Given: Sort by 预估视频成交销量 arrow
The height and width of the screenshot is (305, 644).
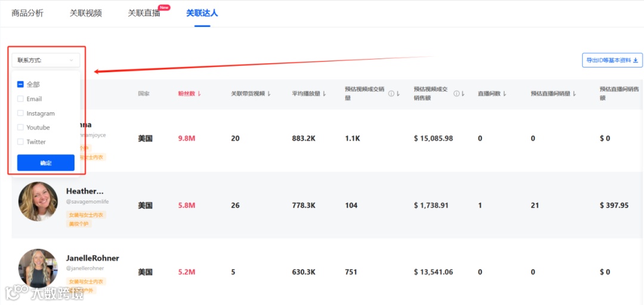Looking at the screenshot, I should 398,94.
